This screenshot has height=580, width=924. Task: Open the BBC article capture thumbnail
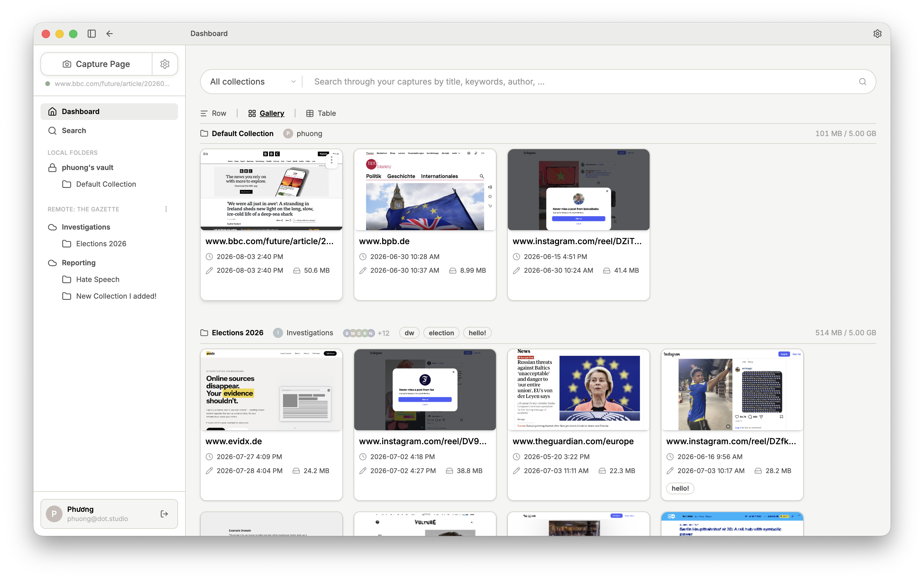(271, 189)
